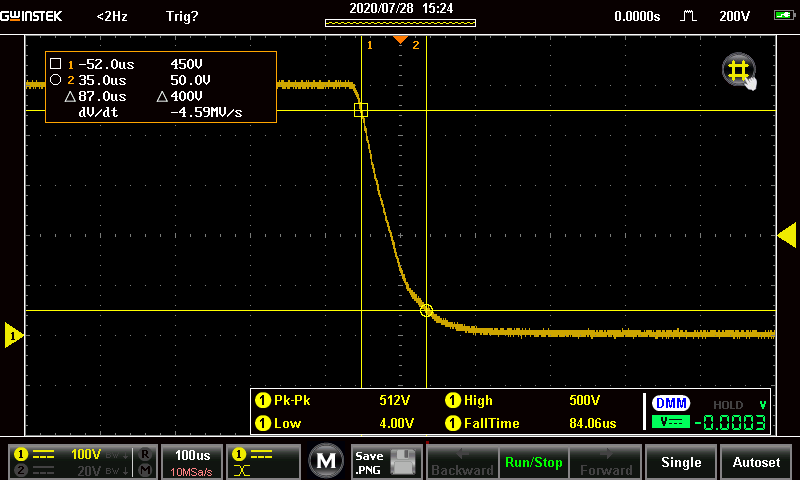Open channel 2 20V vertical scale settings
The width and height of the screenshot is (800, 480).
[72, 470]
